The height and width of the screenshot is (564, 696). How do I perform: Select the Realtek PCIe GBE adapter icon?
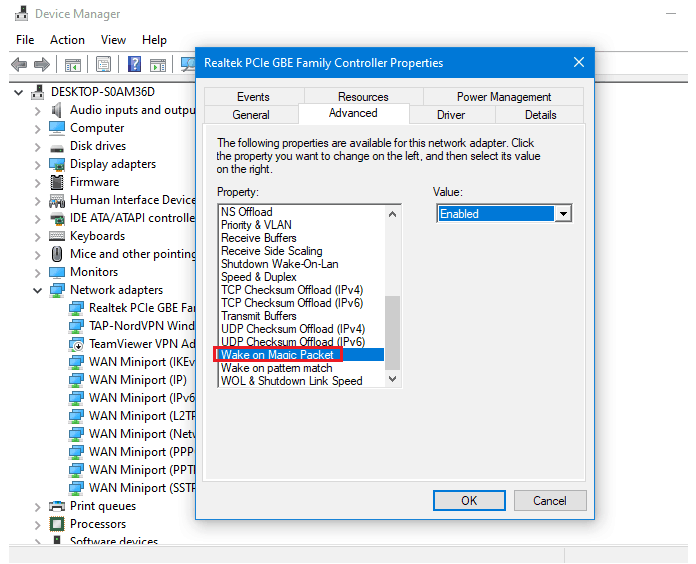tap(77, 308)
